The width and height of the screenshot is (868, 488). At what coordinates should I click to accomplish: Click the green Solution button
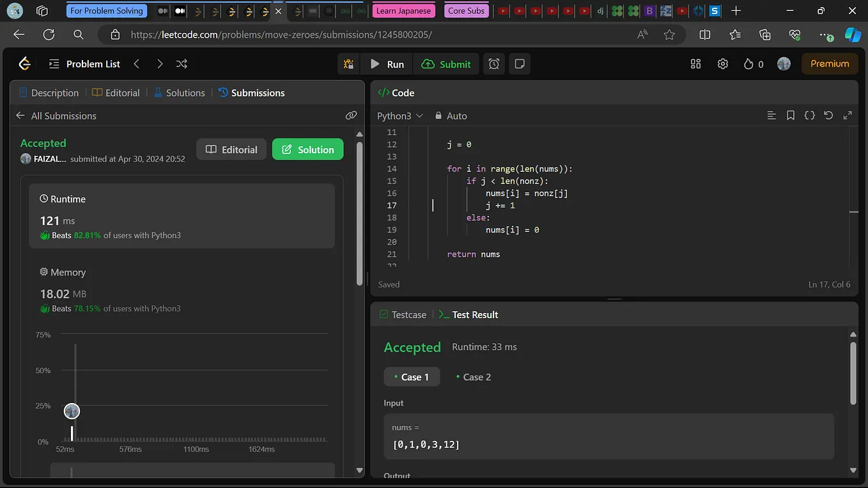pyautogui.click(x=307, y=149)
